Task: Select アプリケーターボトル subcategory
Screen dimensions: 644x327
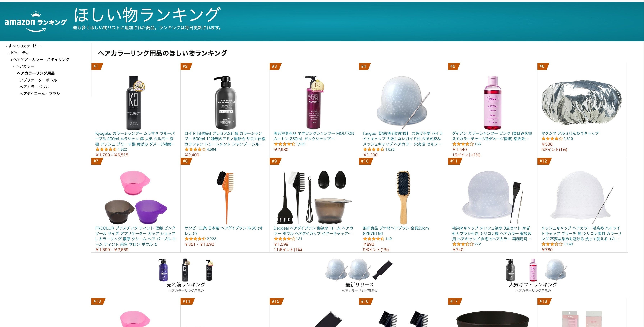Action: [x=38, y=80]
